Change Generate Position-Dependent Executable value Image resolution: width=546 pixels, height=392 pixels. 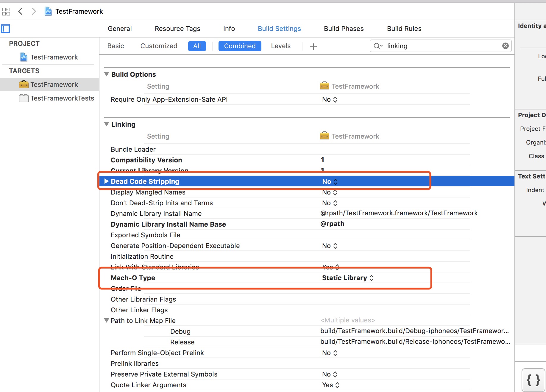(x=330, y=246)
